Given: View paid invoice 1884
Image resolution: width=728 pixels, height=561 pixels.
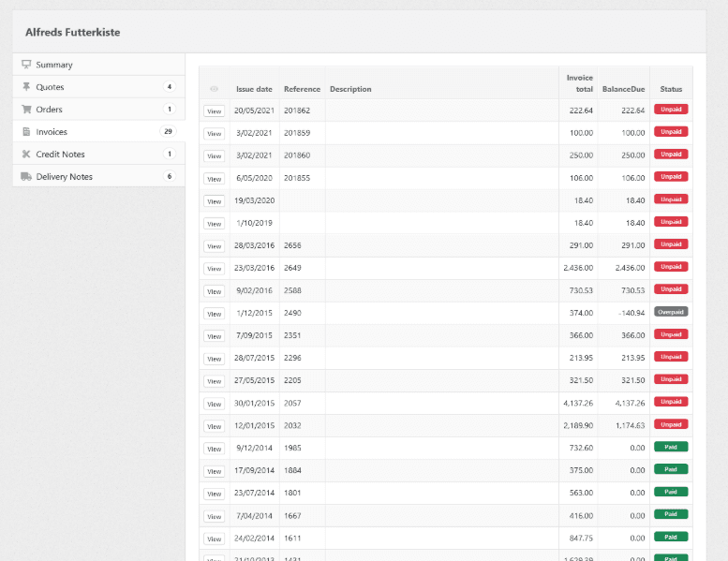Looking at the screenshot, I should point(214,471).
